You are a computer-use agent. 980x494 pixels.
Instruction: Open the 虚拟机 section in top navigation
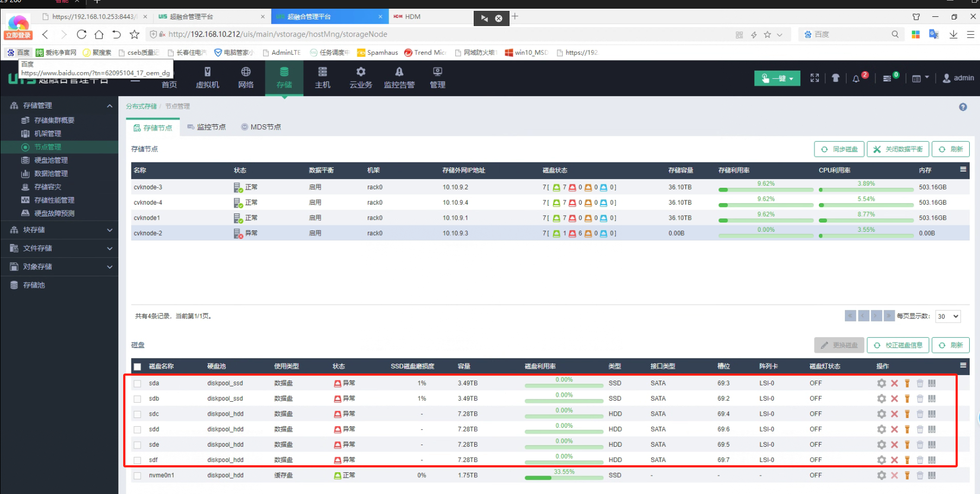[207, 78]
